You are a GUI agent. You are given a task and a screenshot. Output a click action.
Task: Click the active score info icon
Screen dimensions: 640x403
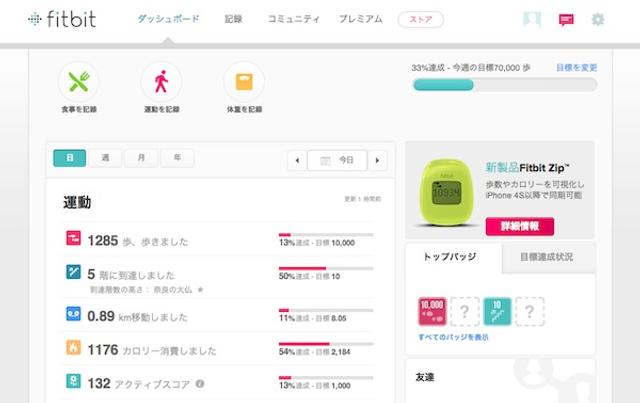[200, 383]
